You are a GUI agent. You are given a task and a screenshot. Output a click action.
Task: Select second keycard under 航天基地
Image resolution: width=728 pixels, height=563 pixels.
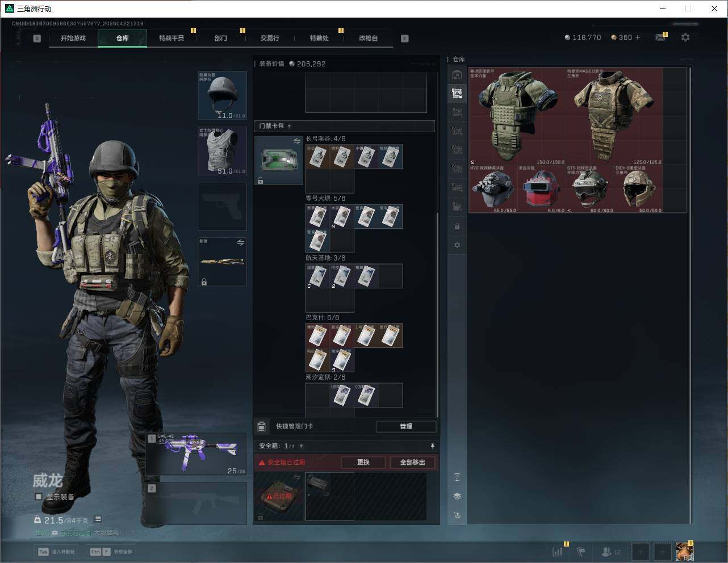[x=342, y=276]
